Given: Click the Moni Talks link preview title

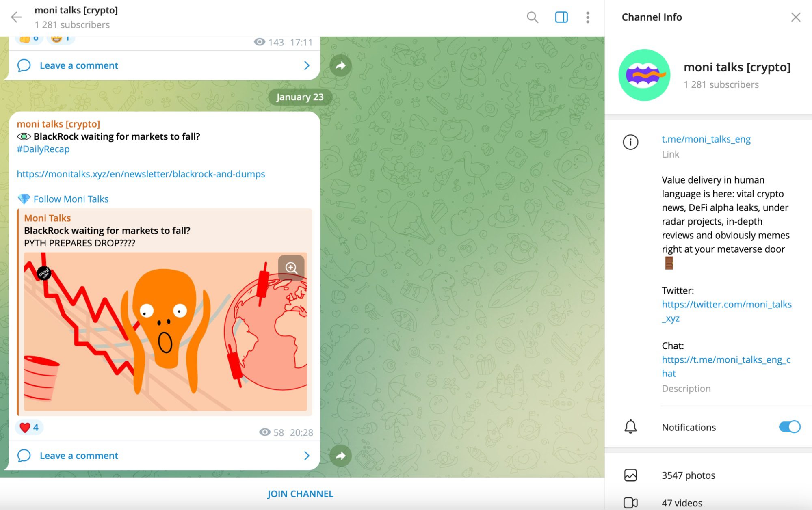Looking at the screenshot, I should click(48, 218).
